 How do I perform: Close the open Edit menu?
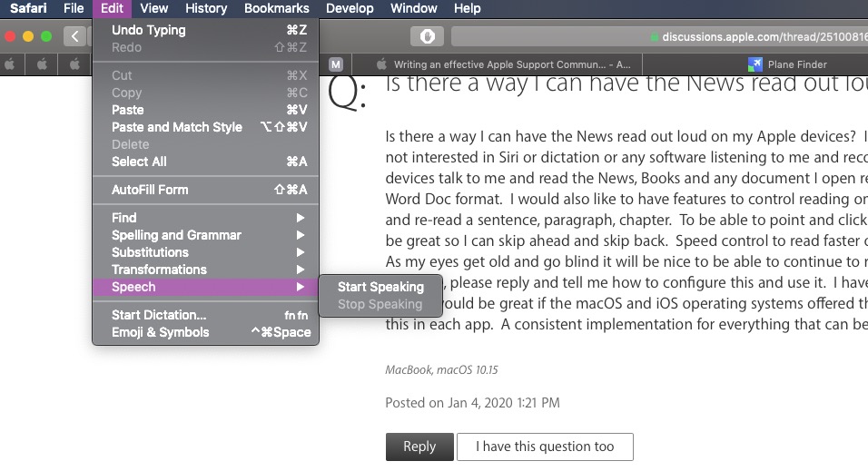click(112, 8)
